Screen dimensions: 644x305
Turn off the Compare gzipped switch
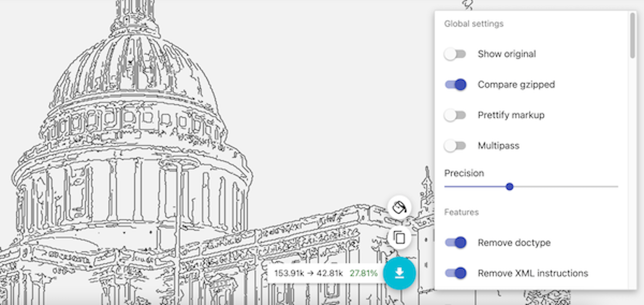455,85
